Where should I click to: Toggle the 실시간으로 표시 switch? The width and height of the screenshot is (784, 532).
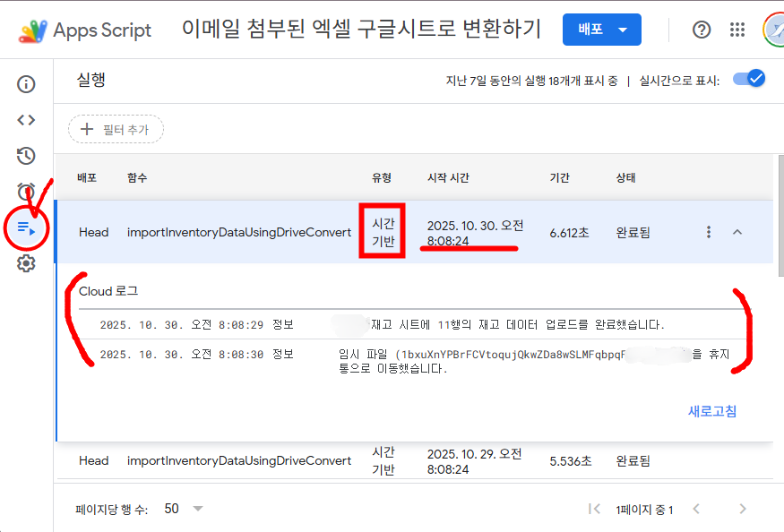[x=749, y=79]
